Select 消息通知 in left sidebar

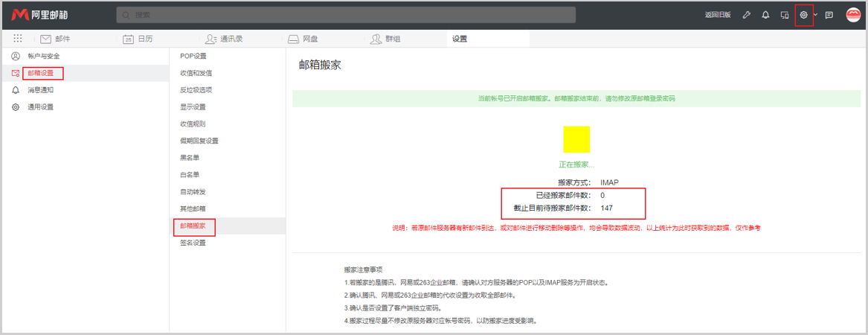click(41, 90)
